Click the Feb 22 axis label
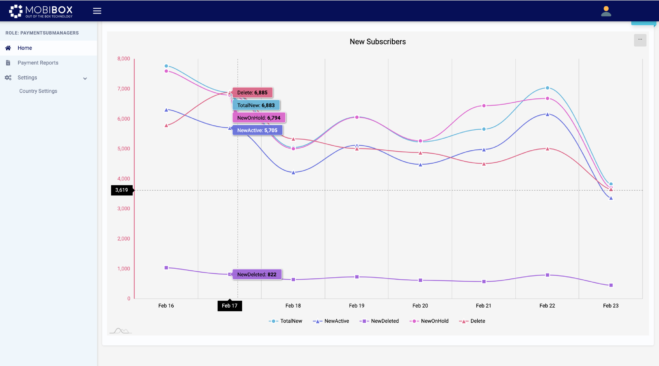 [x=547, y=305]
